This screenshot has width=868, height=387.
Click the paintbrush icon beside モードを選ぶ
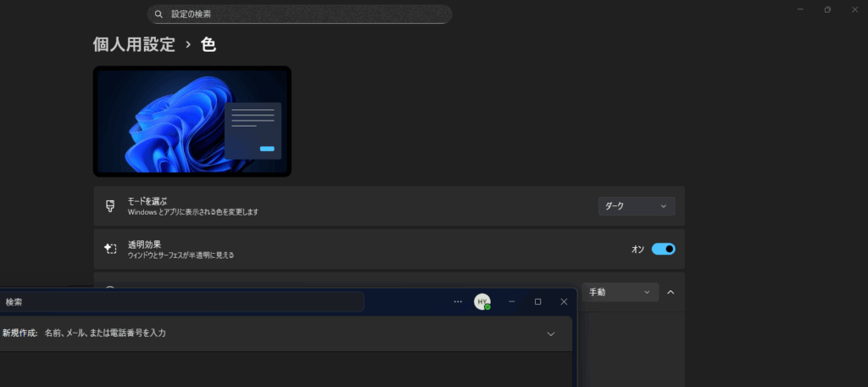109,206
